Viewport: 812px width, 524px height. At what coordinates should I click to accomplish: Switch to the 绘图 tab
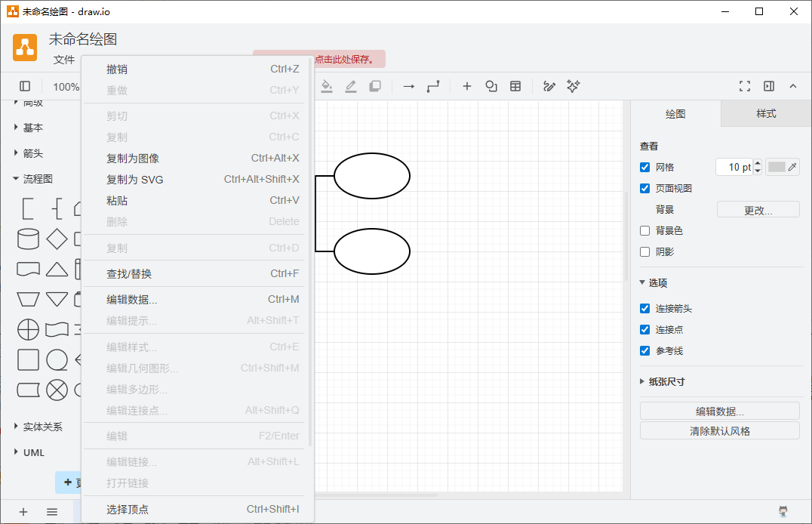point(675,113)
